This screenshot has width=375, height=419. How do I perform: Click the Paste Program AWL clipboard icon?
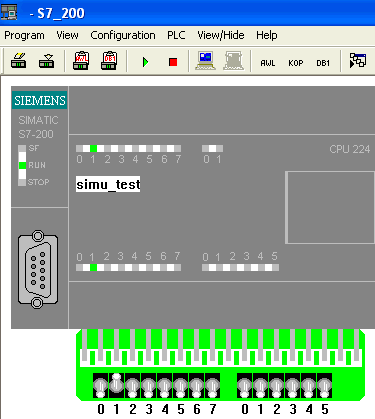pos(81,61)
